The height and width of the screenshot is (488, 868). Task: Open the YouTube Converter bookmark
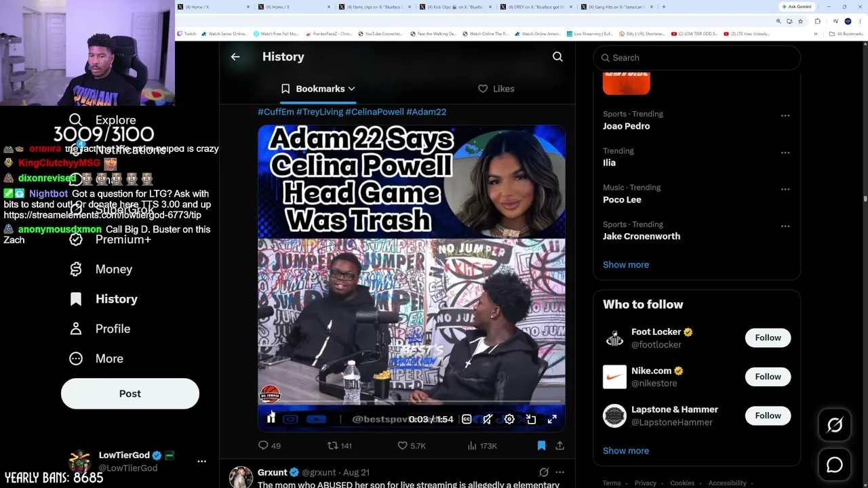380,34
